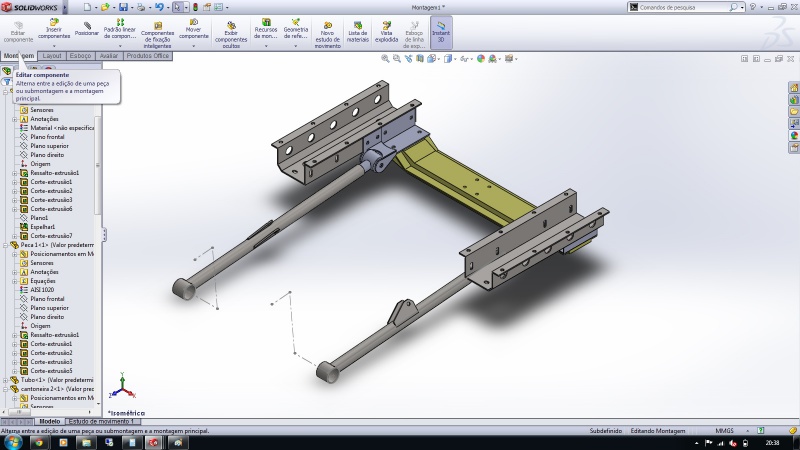Click the taskbar clock 20:38
This screenshot has height=450, width=800.
point(772,443)
